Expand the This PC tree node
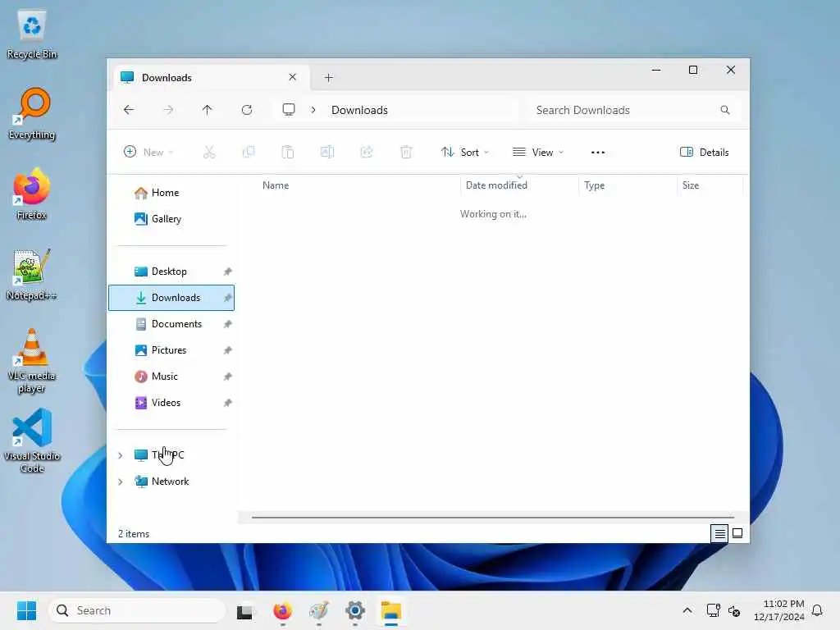This screenshot has width=840, height=630. pos(121,455)
